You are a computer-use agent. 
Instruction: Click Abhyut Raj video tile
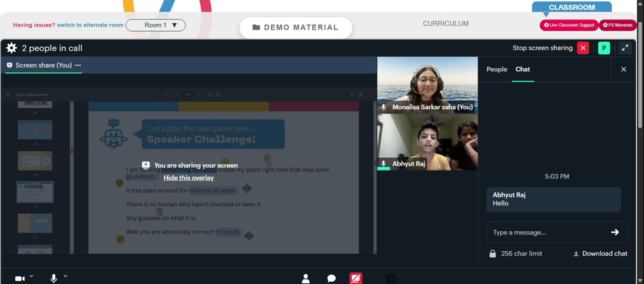(427, 142)
